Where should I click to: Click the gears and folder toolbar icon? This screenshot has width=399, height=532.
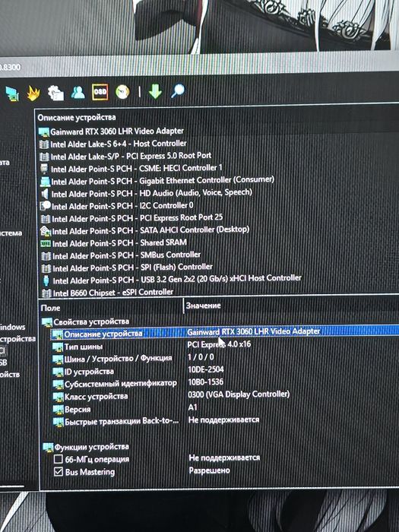(55, 93)
